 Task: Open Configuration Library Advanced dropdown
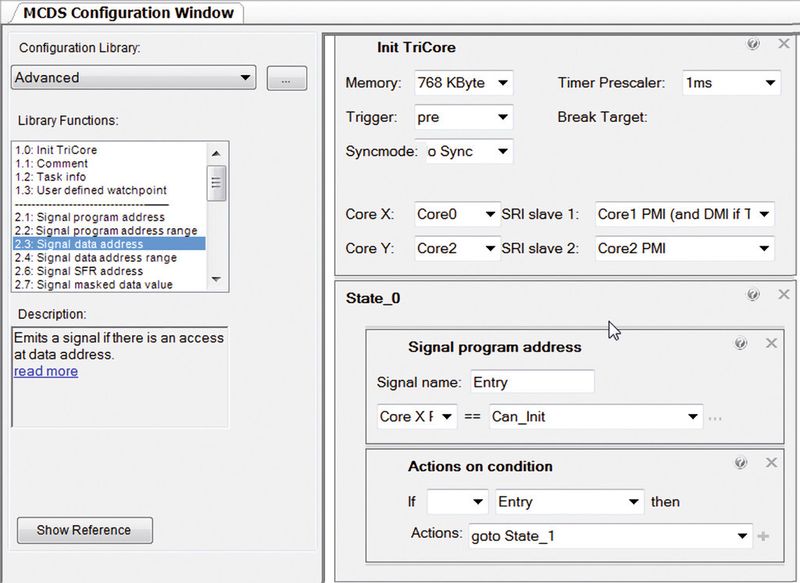(134, 78)
